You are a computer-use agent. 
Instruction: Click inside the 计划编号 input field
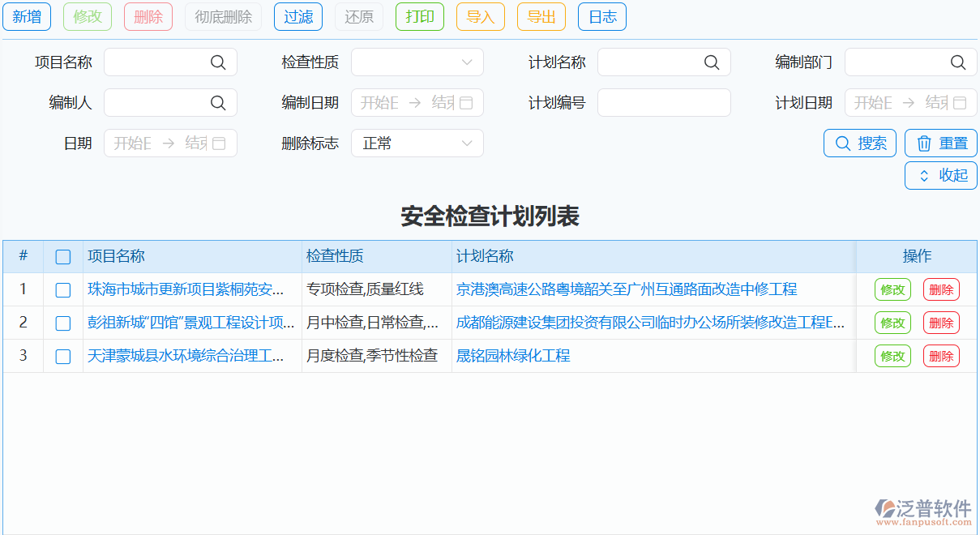tap(664, 102)
